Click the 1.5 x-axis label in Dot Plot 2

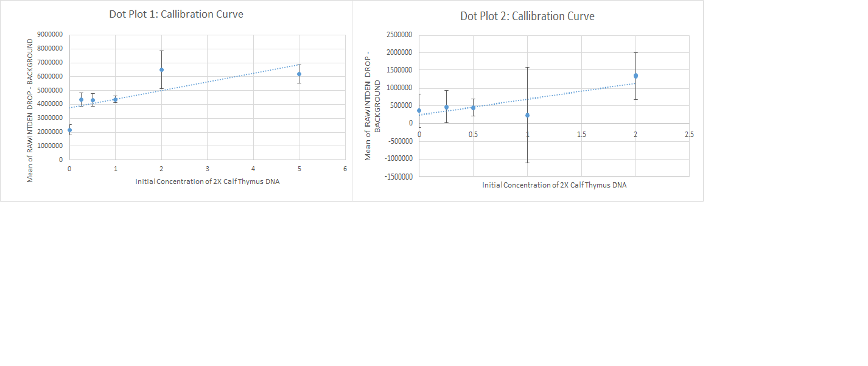point(581,134)
